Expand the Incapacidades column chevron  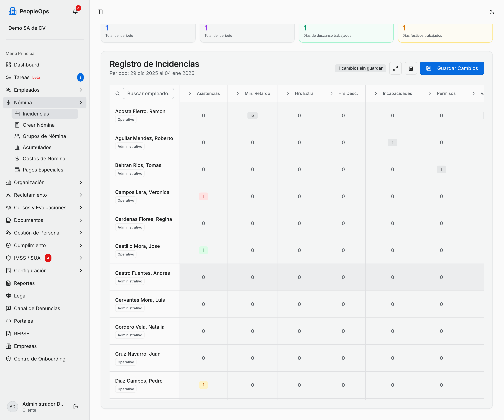click(376, 93)
